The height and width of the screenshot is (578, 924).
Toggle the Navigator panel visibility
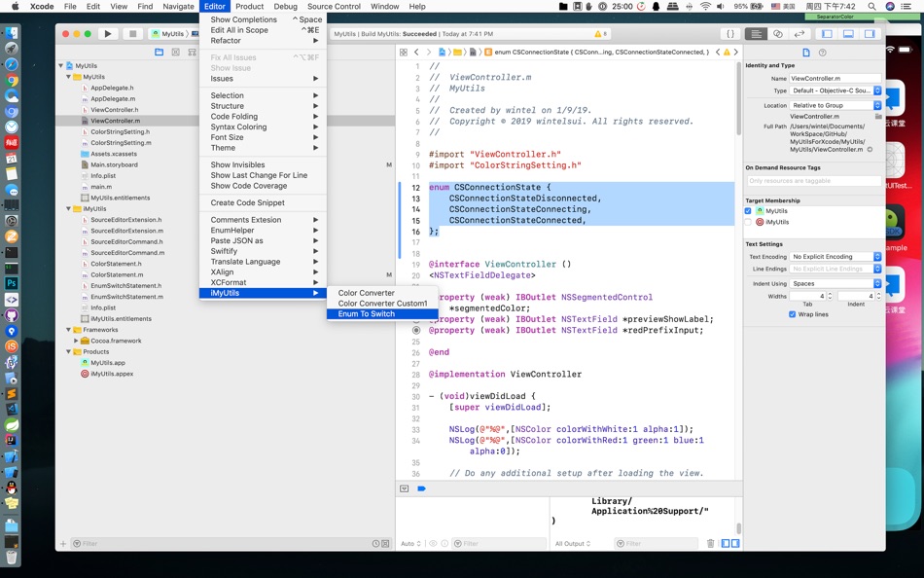pyautogui.click(x=827, y=34)
